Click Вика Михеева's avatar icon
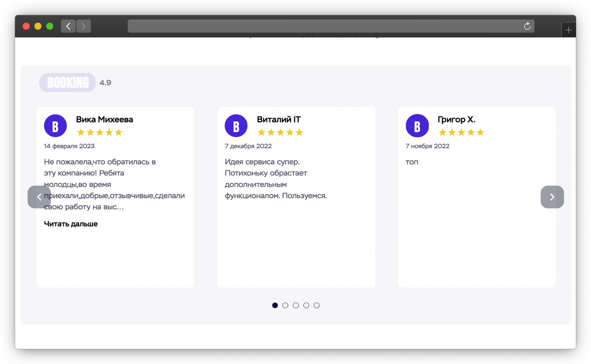 (x=55, y=126)
